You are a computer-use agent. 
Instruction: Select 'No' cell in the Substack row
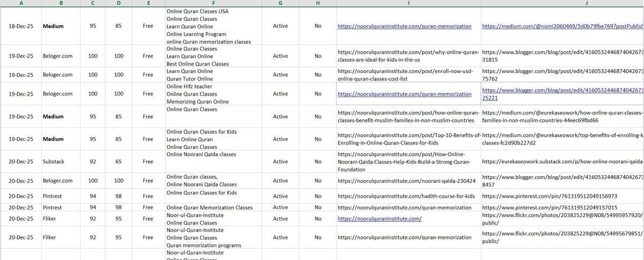point(318,162)
